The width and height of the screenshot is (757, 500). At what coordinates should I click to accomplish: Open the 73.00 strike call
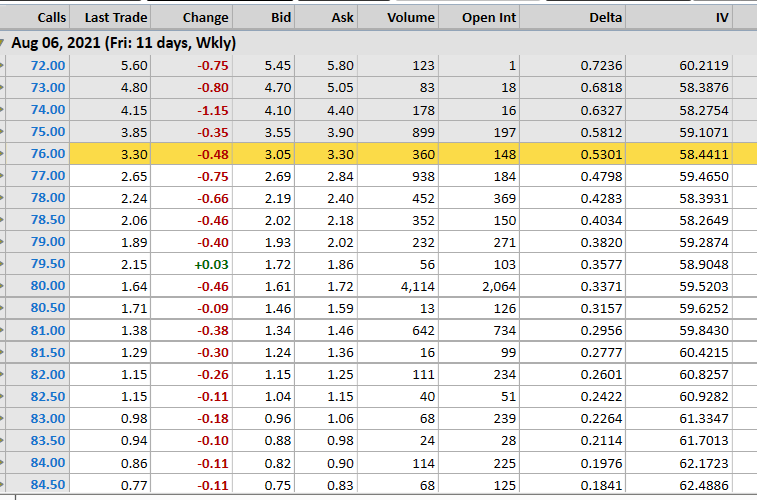[x=48, y=88]
